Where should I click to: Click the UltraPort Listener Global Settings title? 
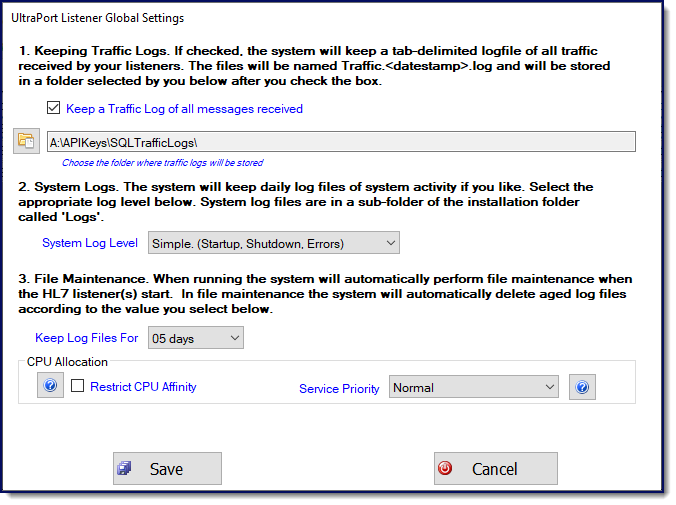(x=97, y=18)
